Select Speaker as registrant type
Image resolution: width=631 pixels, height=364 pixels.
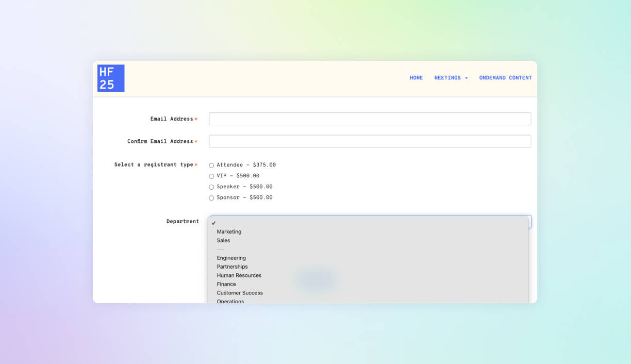211,187
